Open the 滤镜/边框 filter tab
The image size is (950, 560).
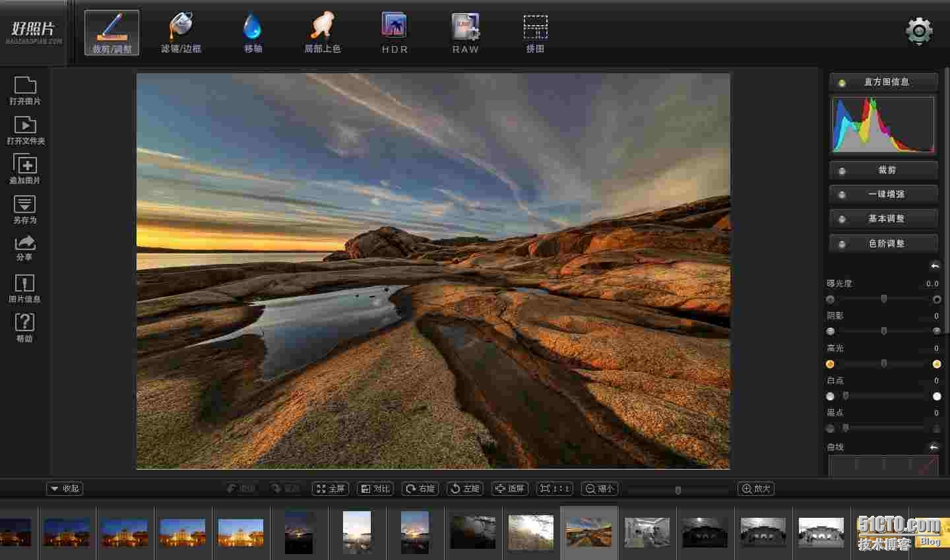(x=181, y=32)
